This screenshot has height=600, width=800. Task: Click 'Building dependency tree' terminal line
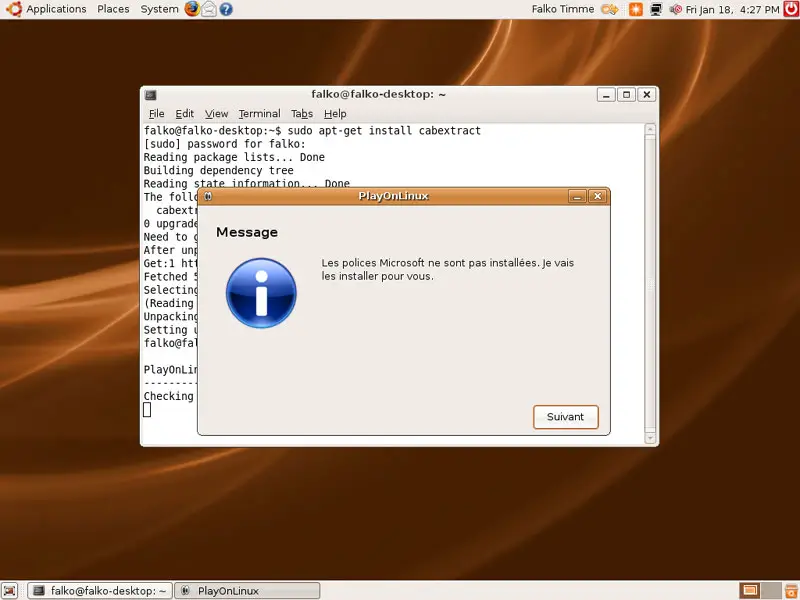point(218,170)
